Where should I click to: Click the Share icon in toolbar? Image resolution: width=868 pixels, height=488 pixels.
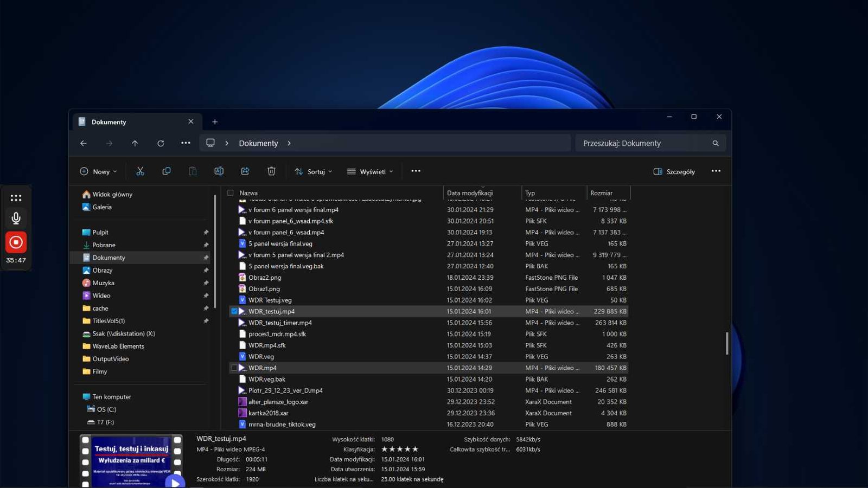pyautogui.click(x=245, y=171)
